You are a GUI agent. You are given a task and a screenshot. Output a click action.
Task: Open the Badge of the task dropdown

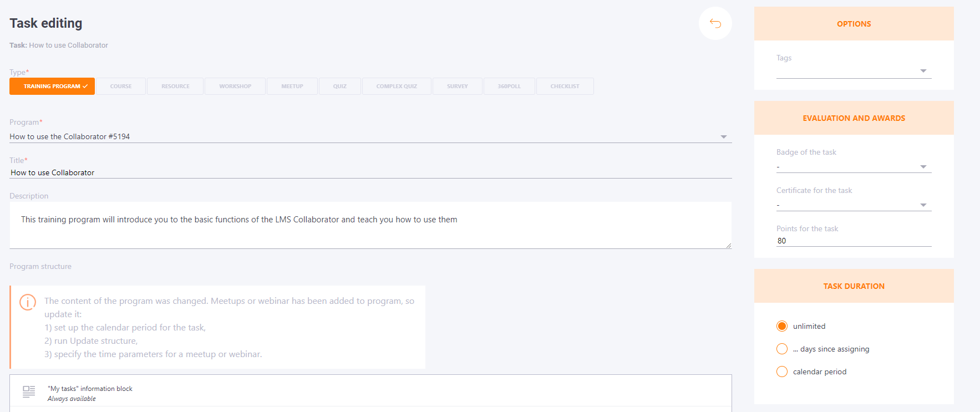click(854, 166)
